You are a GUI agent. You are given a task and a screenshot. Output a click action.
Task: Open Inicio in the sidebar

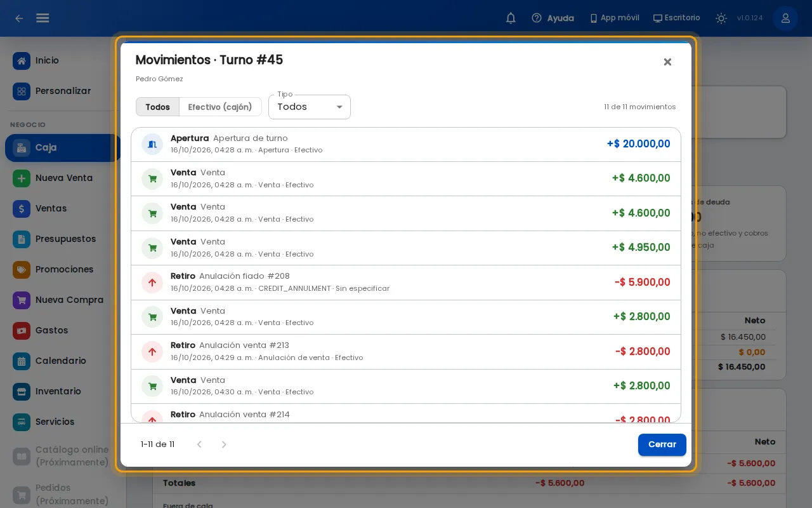point(62,60)
